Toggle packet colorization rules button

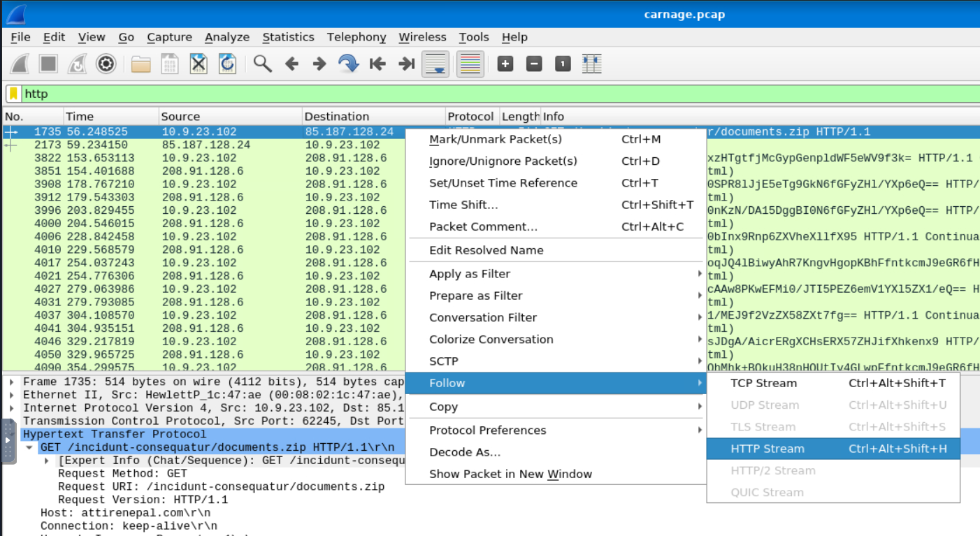[x=470, y=64]
